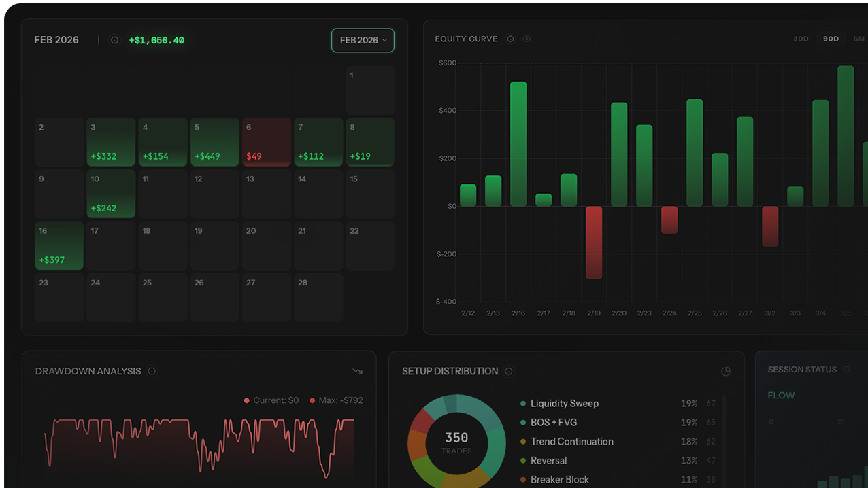
Task: Switch equity curve to 6M range
Action: click(858, 39)
